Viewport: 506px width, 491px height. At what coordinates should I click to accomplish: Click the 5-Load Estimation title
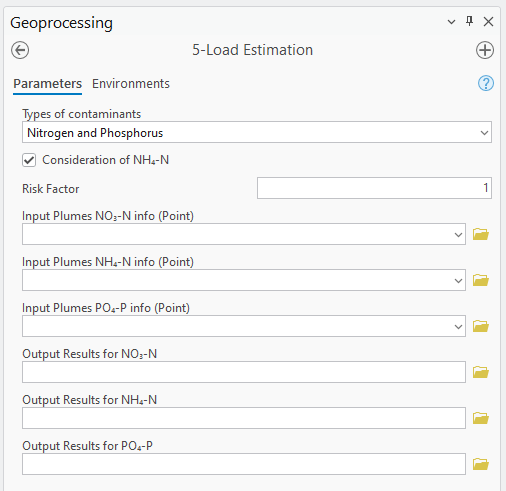[x=253, y=50]
